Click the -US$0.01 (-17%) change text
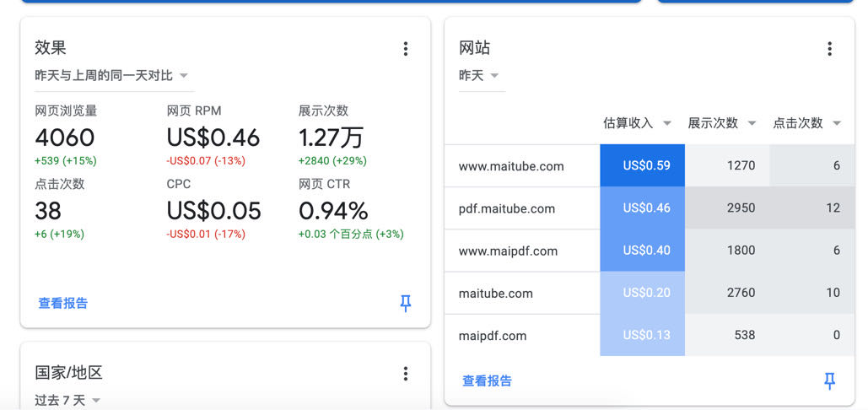868x410 pixels. pos(206,234)
